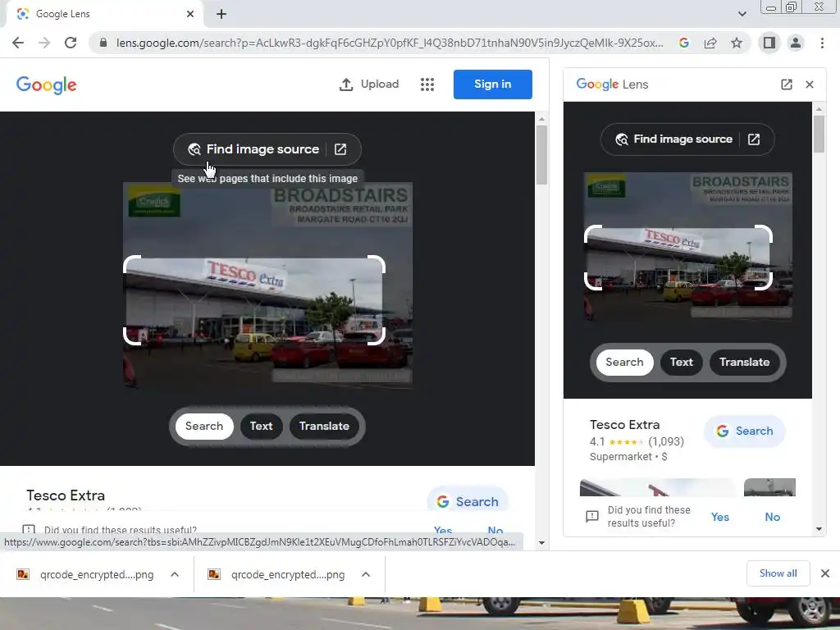840x630 pixels.
Task: Toggle the browser side panel icon
Action: pyautogui.click(x=769, y=43)
